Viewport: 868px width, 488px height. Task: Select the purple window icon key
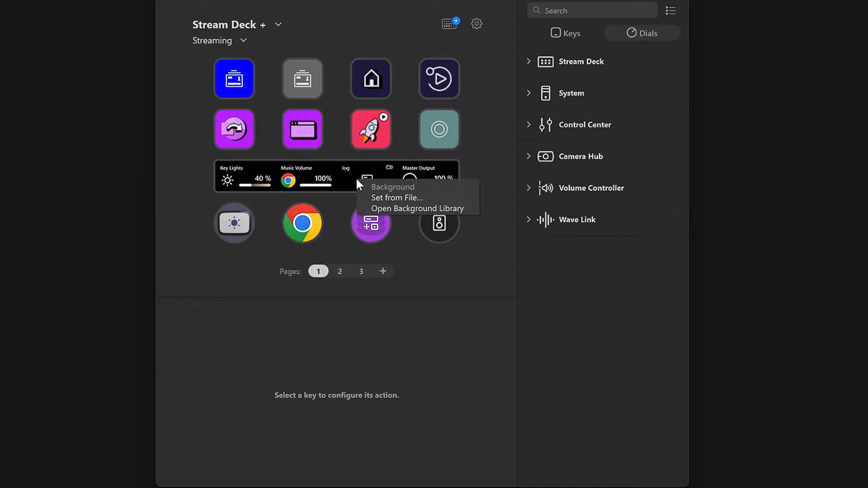302,129
